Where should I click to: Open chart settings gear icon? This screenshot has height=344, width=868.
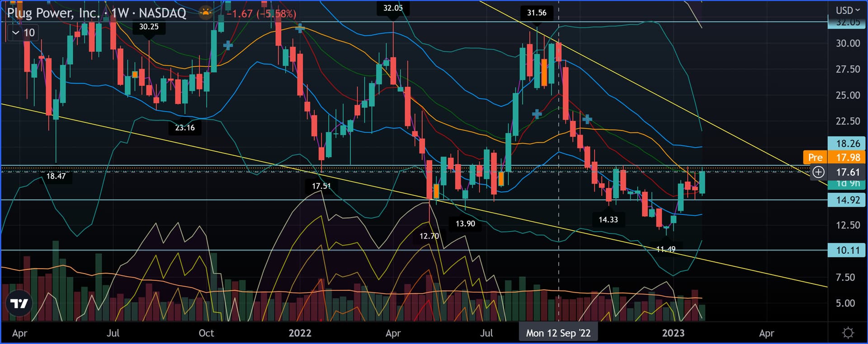point(848,333)
